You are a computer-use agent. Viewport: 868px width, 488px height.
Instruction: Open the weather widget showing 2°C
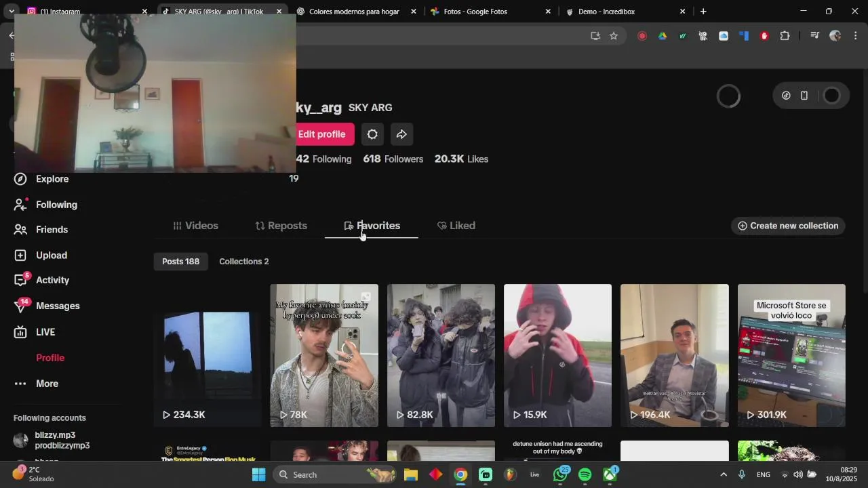[34, 474]
